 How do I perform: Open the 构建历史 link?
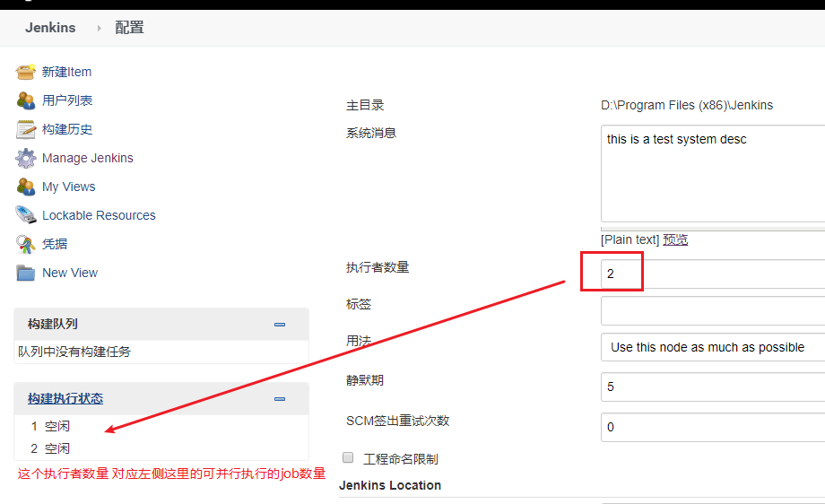coord(67,129)
